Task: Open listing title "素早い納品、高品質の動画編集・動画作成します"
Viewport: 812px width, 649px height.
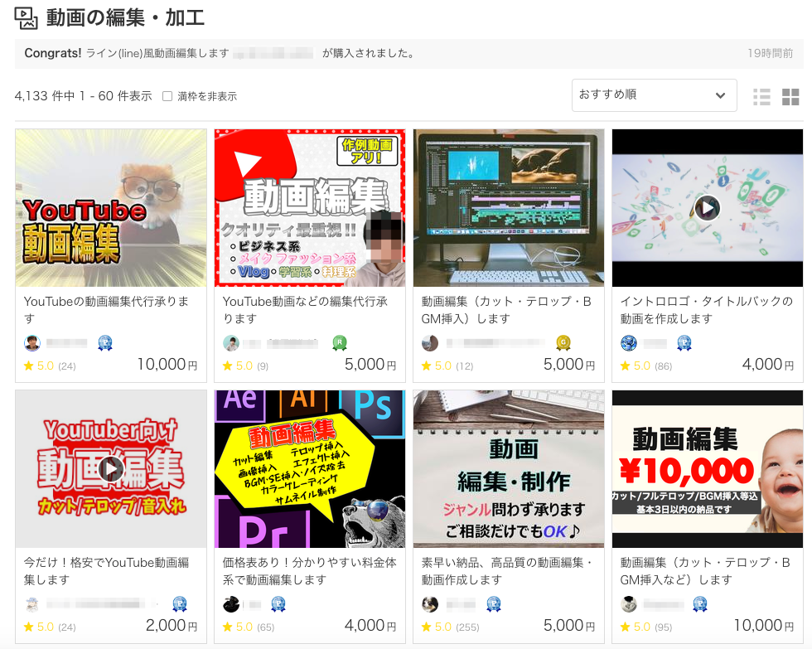Action: pyautogui.click(x=506, y=571)
